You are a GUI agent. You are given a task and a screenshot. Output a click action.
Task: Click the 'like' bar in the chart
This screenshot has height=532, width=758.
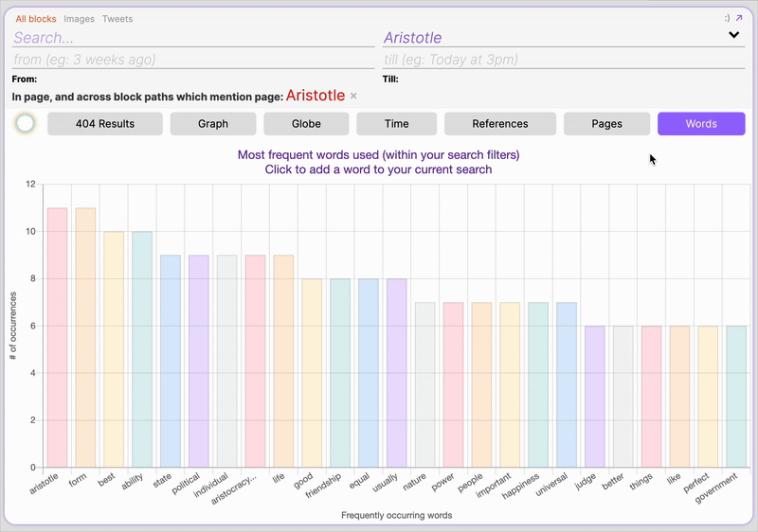(x=679, y=397)
